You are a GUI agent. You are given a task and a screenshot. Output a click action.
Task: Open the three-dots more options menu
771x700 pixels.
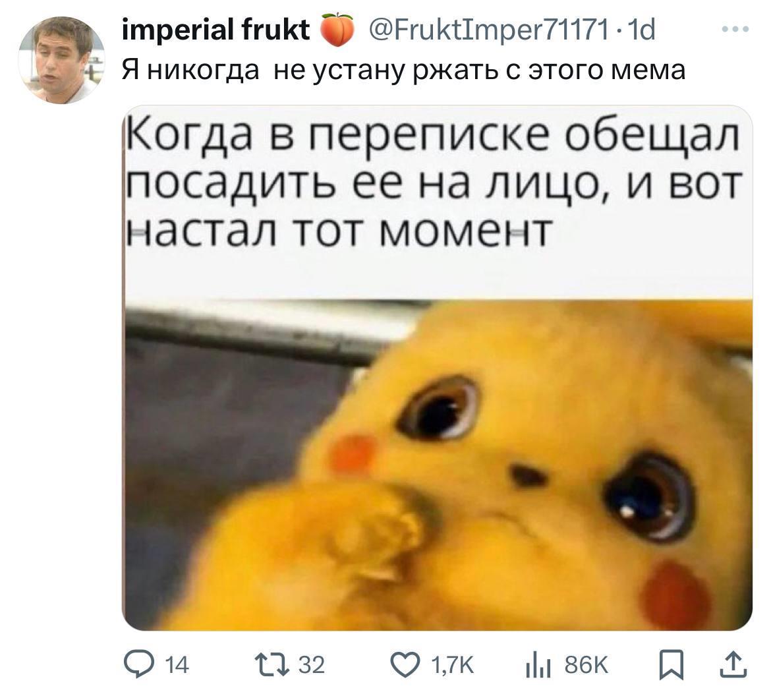(735, 30)
